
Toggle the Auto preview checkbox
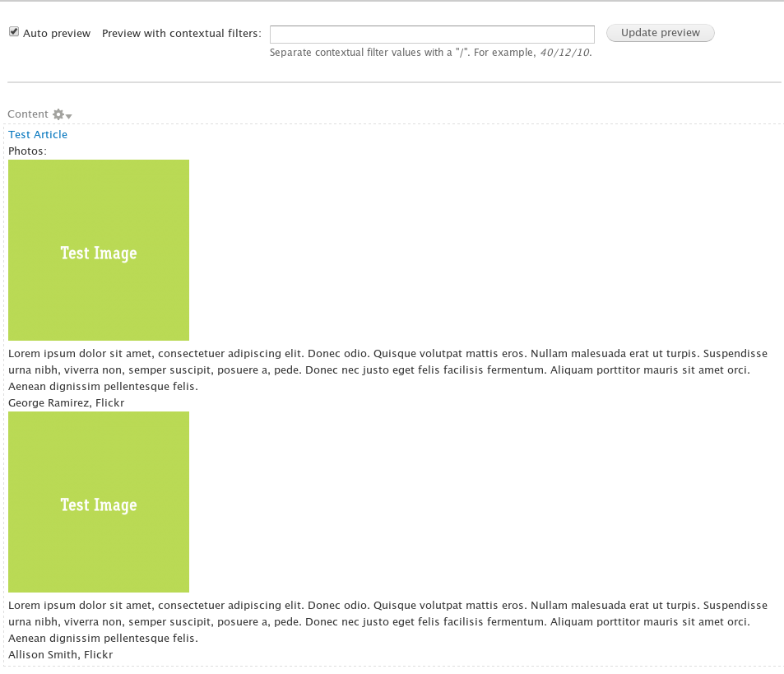point(14,32)
